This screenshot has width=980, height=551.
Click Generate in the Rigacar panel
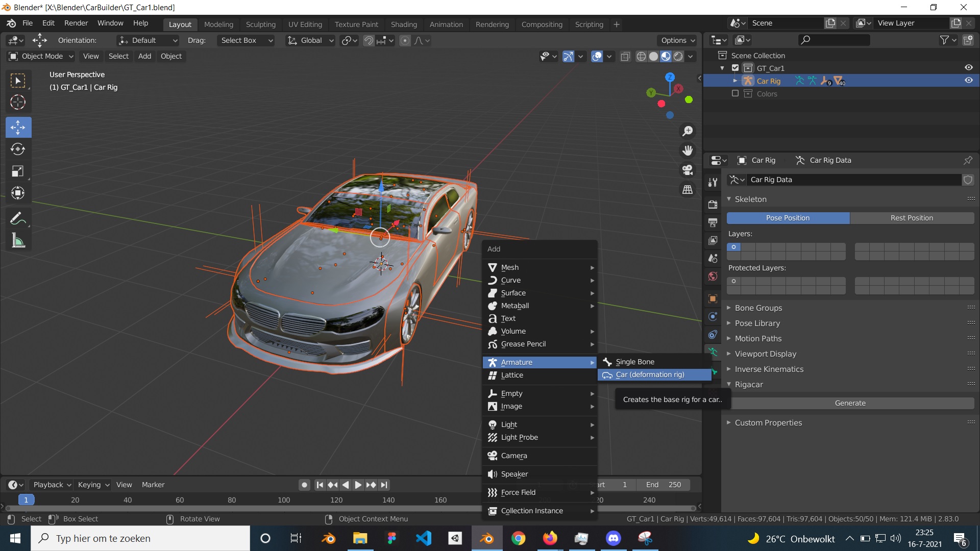(x=849, y=403)
